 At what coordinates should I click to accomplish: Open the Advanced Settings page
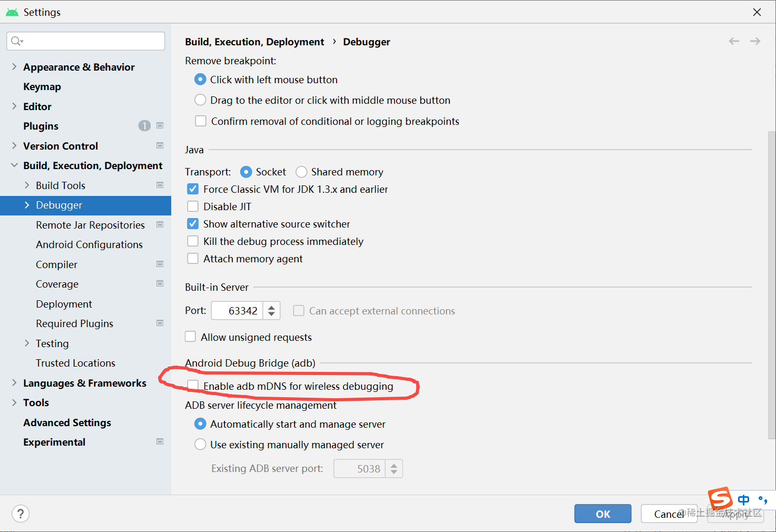[67, 422]
